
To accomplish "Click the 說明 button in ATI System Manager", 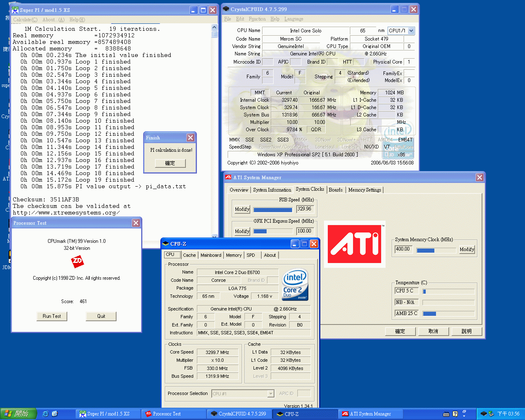I will point(466,331).
